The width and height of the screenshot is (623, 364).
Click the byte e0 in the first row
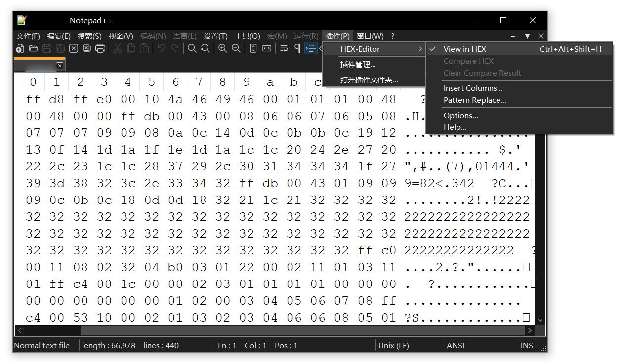point(104,99)
